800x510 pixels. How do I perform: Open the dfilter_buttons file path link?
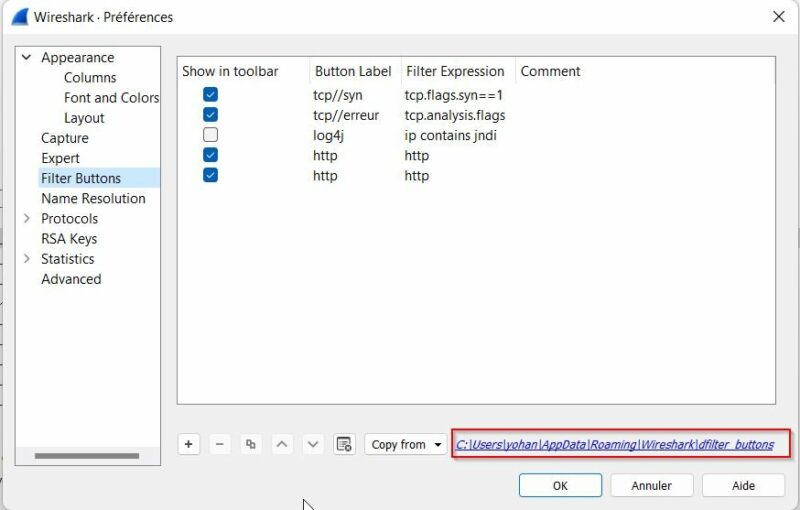[615, 445]
